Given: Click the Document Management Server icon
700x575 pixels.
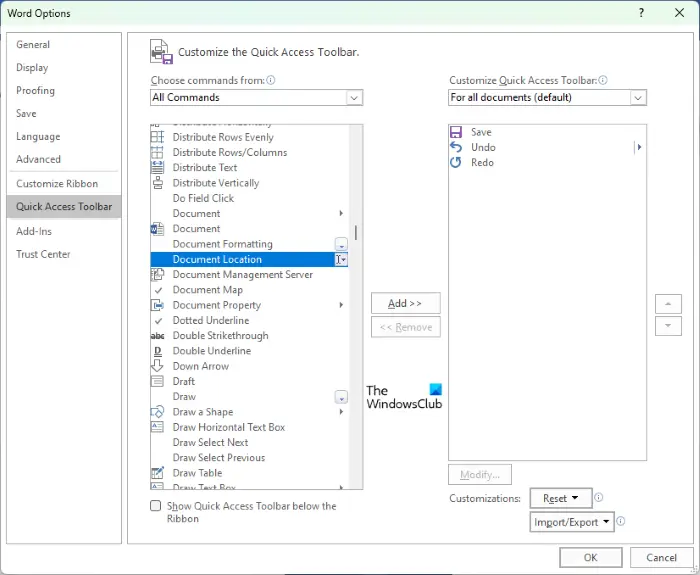Looking at the screenshot, I should pyautogui.click(x=157, y=275).
